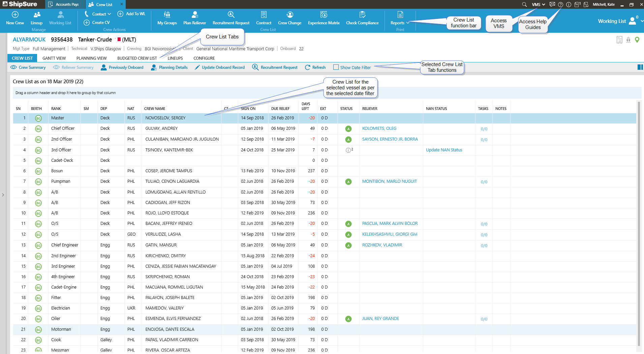Click the Plan Reliever icon

click(x=194, y=15)
